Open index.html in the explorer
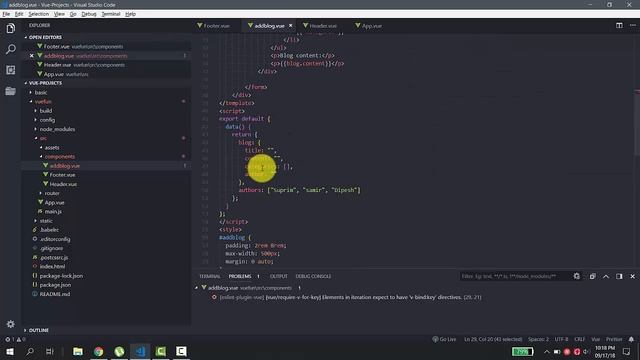The image size is (640, 360). click(x=52, y=267)
